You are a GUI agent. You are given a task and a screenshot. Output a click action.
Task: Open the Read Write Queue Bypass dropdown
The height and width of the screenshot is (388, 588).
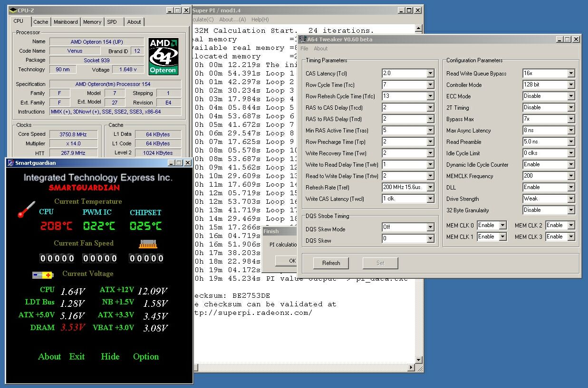pyautogui.click(x=571, y=74)
